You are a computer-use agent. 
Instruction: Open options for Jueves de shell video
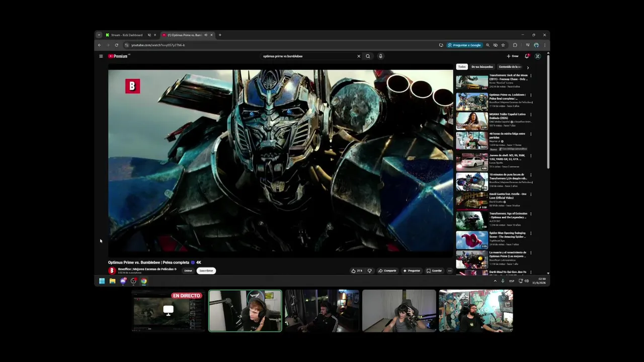pyautogui.click(x=531, y=155)
